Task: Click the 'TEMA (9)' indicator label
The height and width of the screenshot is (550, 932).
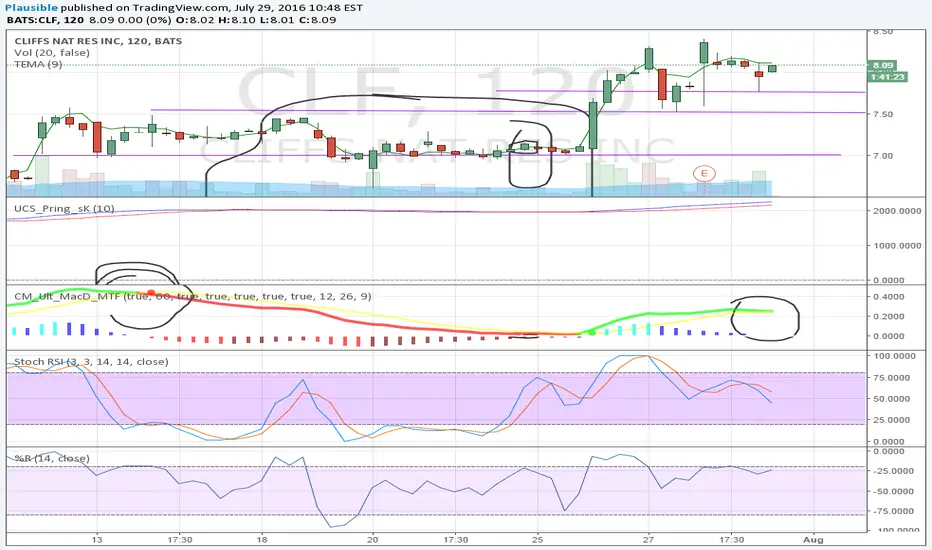Action: pos(38,64)
